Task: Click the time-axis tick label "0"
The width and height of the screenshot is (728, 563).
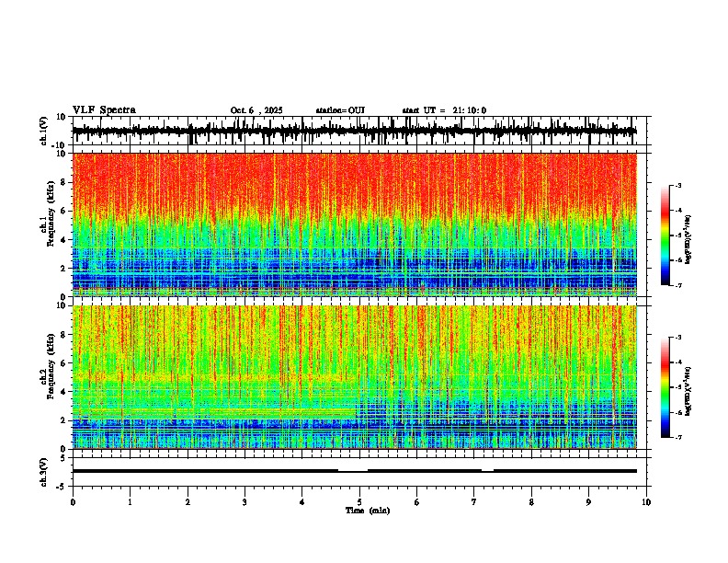Action: [73, 502]
